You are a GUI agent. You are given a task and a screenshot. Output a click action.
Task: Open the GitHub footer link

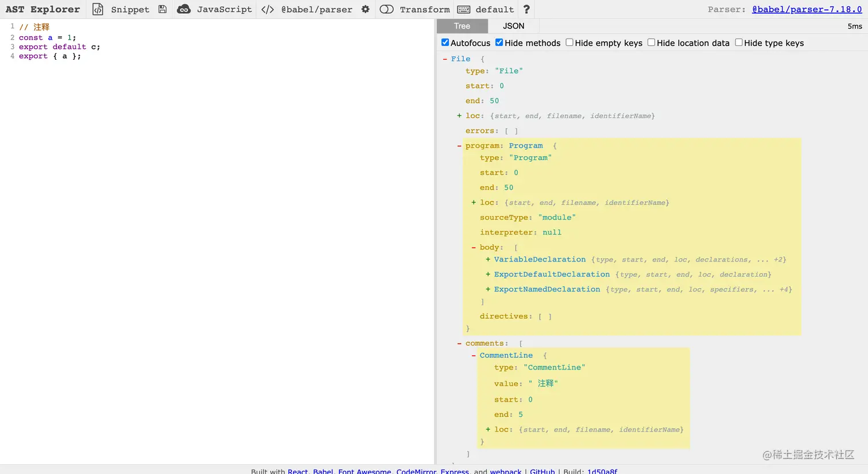click(x=542, y=471)
